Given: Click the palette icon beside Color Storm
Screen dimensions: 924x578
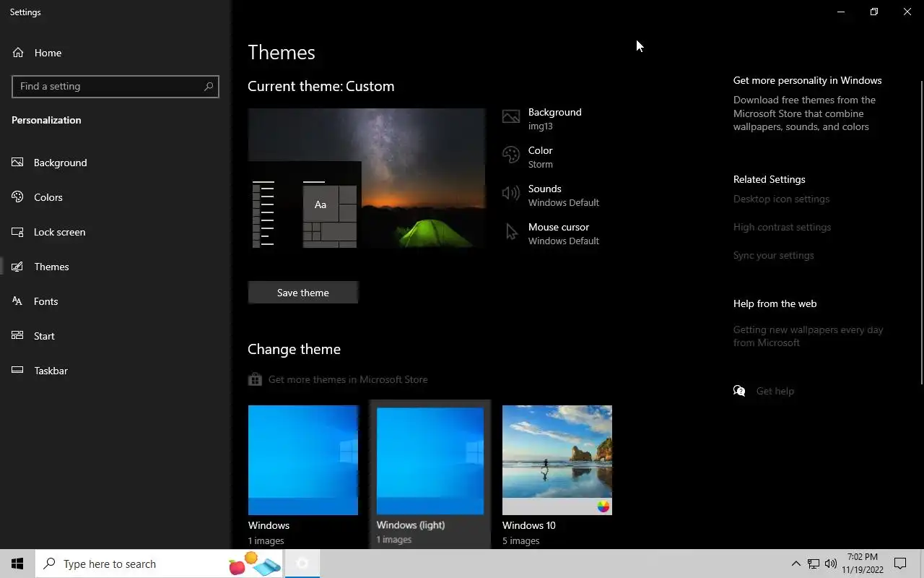Looking at the screenshot, I should (x=511, y=155).
